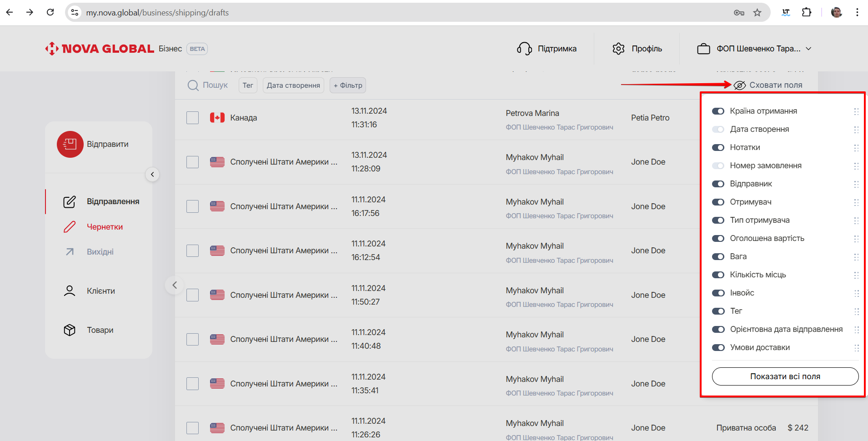Click the + Фільтр button
This screenshot has width=868, height=441.
point(348,85)
